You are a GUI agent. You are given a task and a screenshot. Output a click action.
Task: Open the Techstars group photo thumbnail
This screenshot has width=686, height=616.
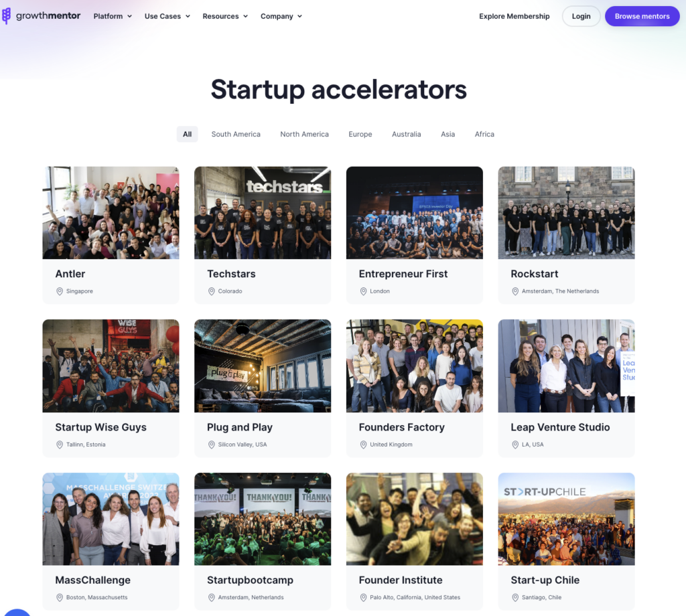263,212
